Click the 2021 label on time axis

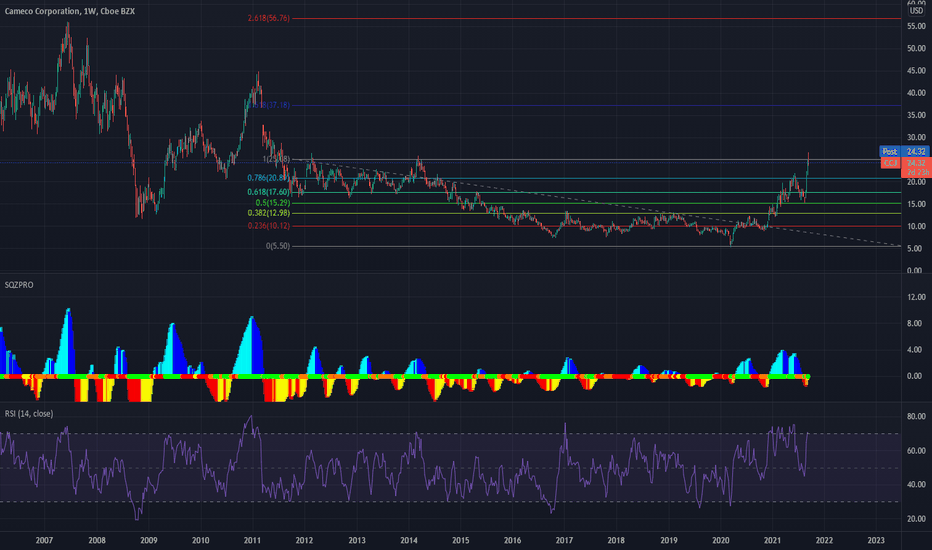772,540
